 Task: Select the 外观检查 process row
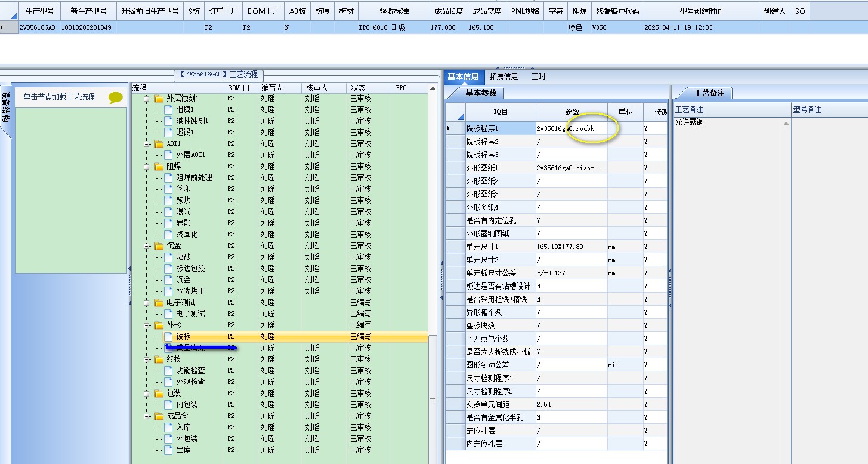coord(279,382)
